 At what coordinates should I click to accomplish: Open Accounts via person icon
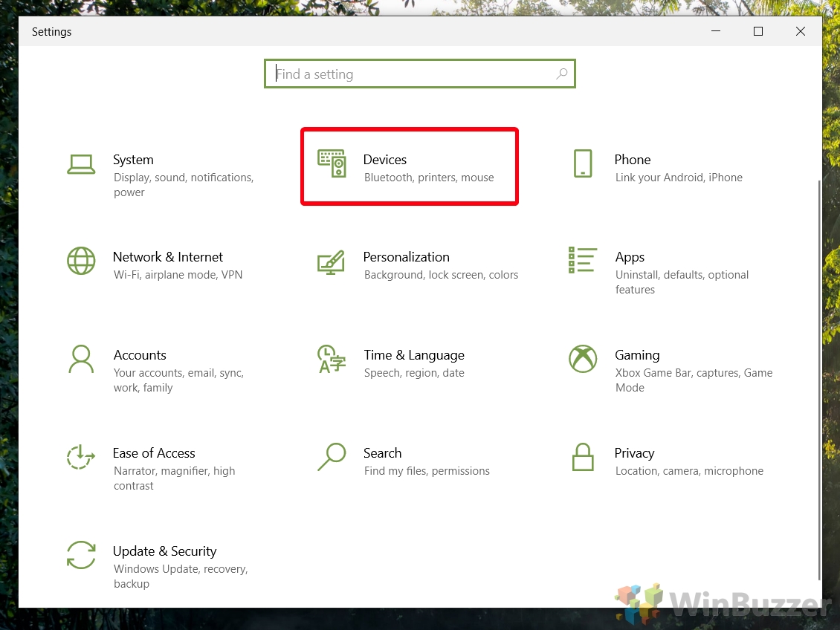81,360
